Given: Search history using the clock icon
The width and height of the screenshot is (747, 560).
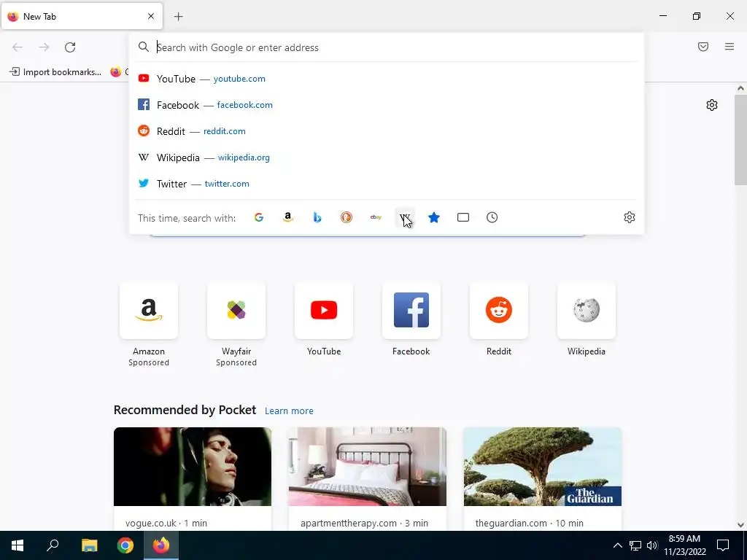Looking at the screenshot, I should click(492, 217).
